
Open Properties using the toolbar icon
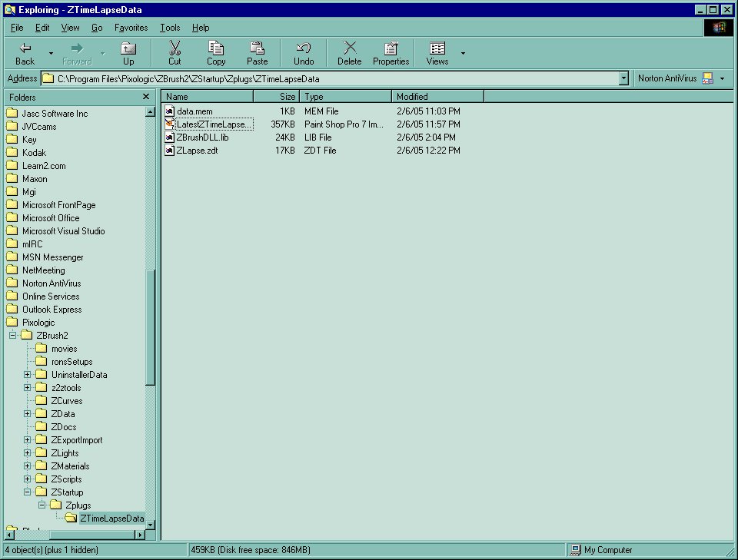(391, 48)
